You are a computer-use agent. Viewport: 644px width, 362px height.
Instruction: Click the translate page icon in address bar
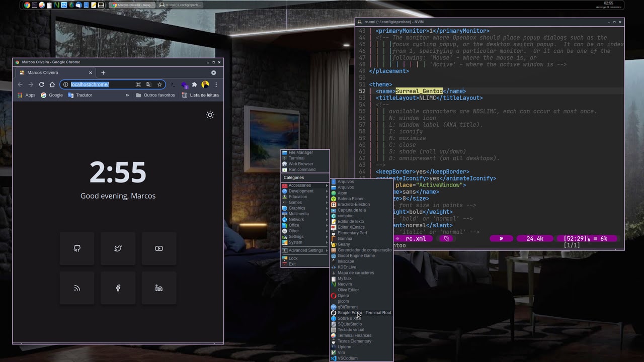tap(149, 84)
